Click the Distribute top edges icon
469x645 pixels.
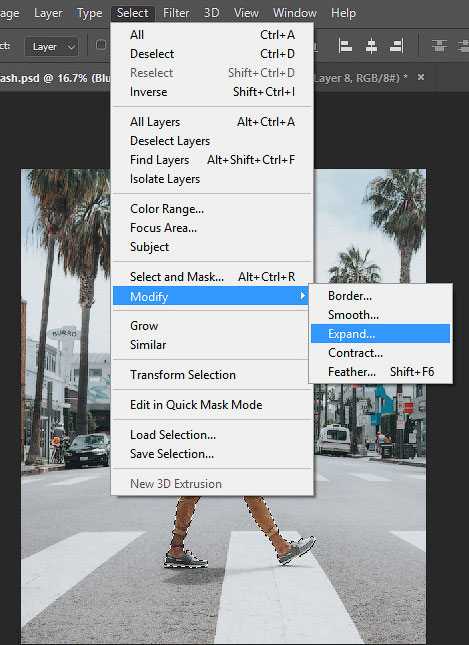click(x=439, y=46)
